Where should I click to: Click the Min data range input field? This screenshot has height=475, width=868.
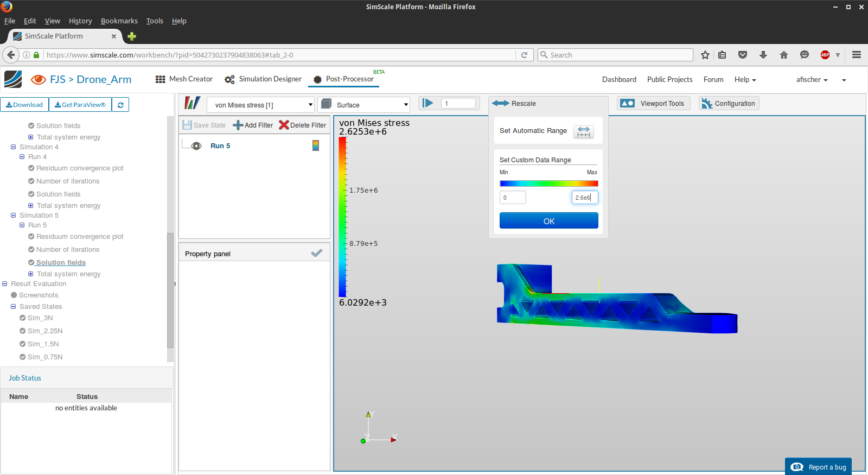(513, 198)
